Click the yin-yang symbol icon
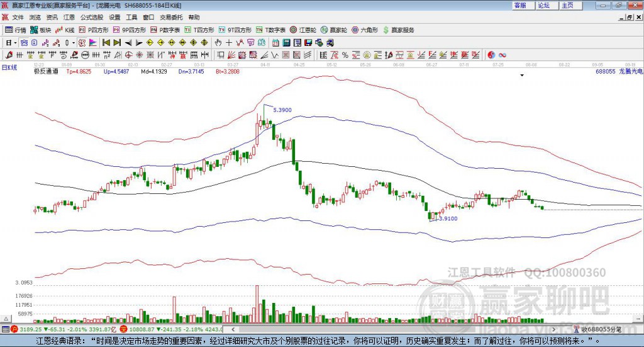644x347 pixels. pos(491,55)
